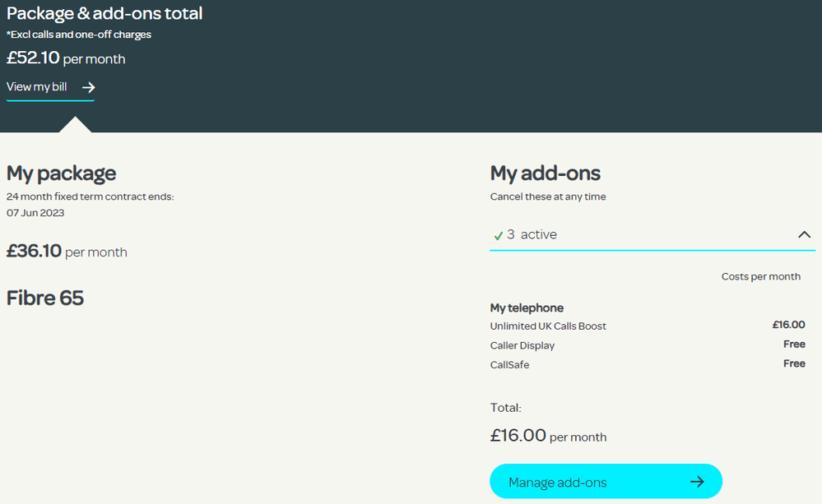The image size is (822, 504).
Task: Click the £36.10 per month package price
Action: tap(67, 251)
